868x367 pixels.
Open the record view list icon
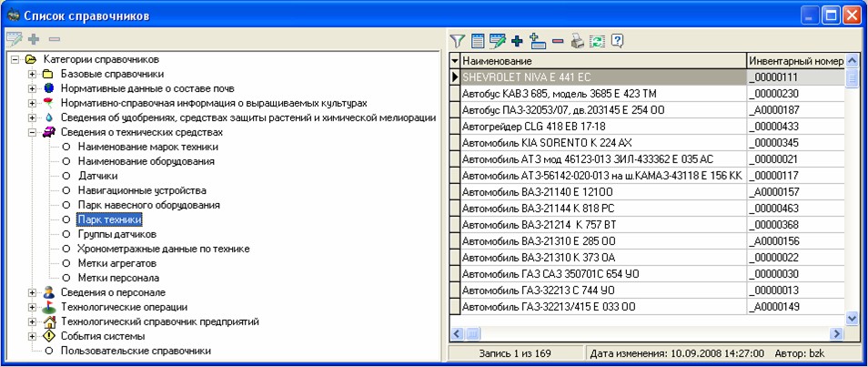pyautogui.click(x=478, y=40)
